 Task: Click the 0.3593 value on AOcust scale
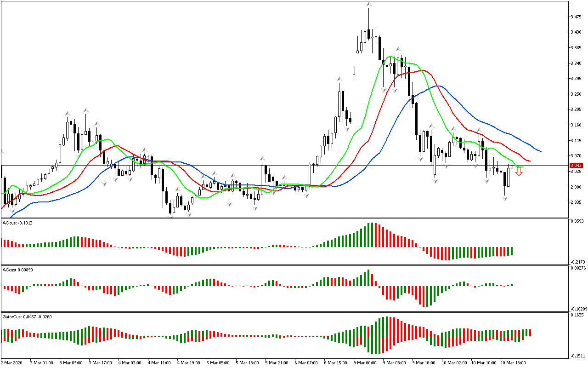(x=577, y=221)
